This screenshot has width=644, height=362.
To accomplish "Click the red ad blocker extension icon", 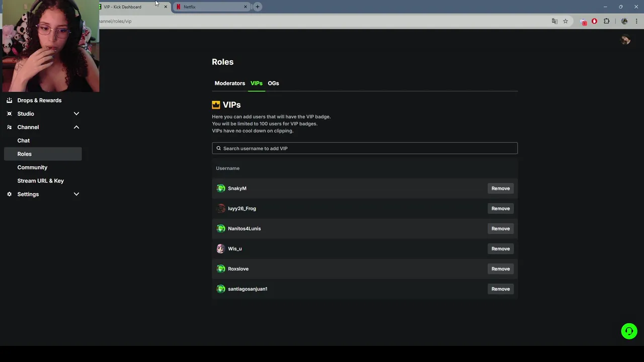I will pyautogui.click(x=594, y=21).
